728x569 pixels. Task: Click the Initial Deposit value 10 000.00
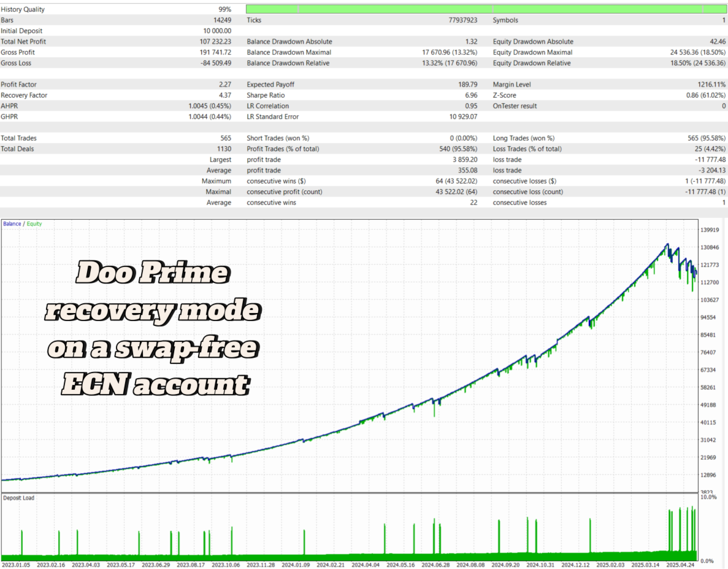(217, 31)
